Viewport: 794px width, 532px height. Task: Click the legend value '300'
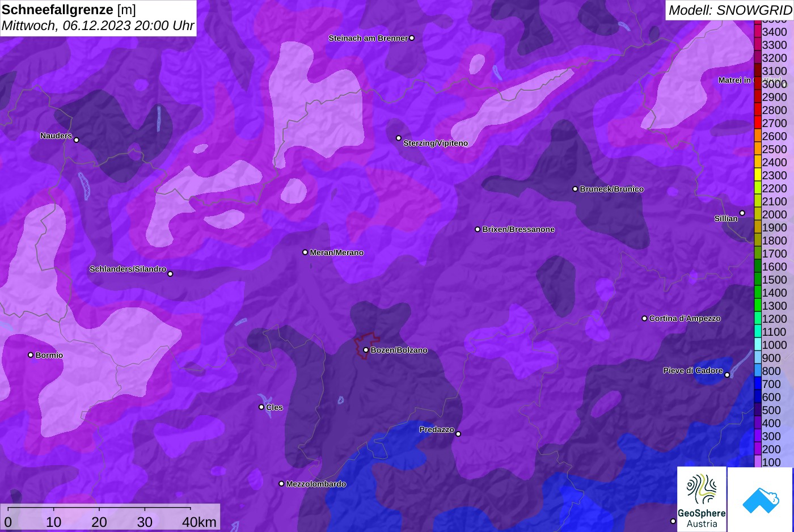coord(771,436)
